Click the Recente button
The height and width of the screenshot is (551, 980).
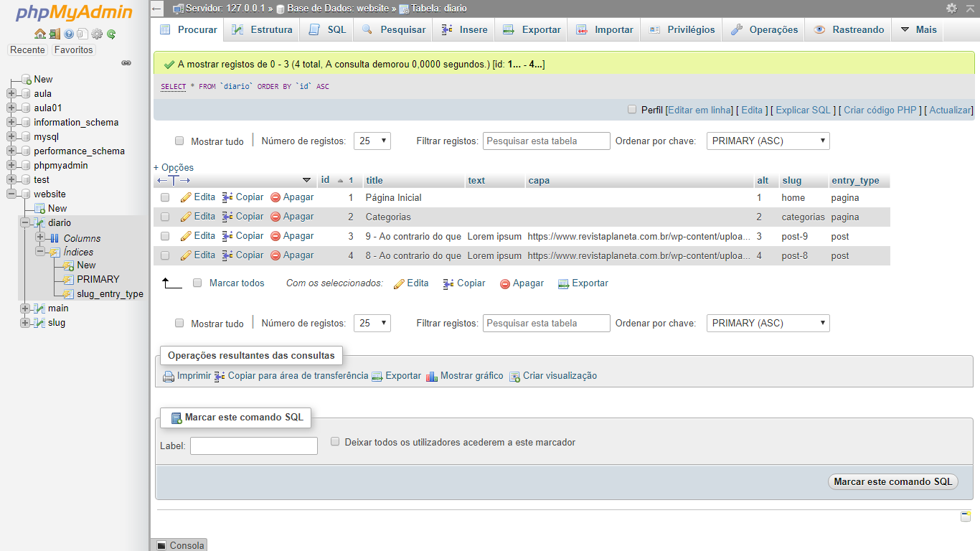pyautogui.click(x=28, y=50)
